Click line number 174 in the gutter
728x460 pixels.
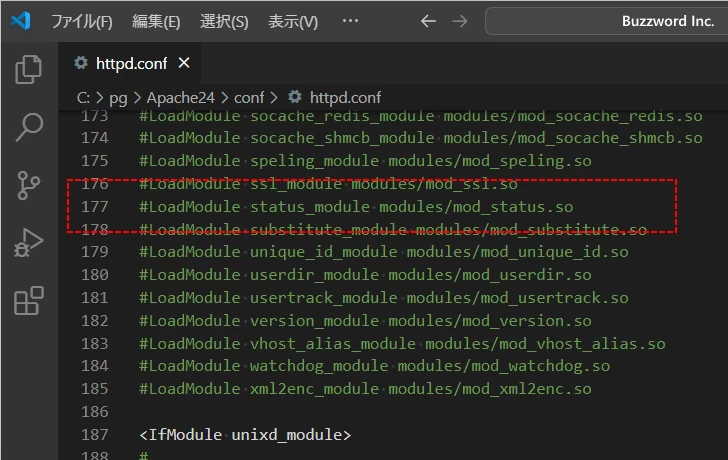point(95,138)
